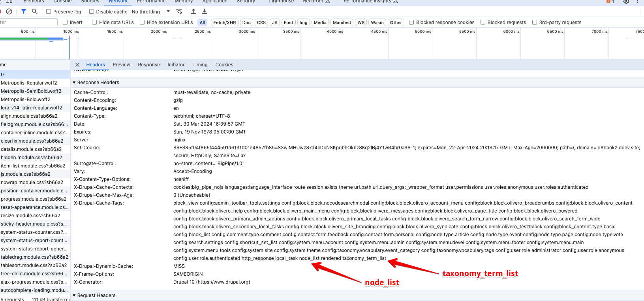Image resolution: width=644 pixels, height=301 pixels.
Task: Open DevTools settings gear icon
Action: (x=626, y=2)
